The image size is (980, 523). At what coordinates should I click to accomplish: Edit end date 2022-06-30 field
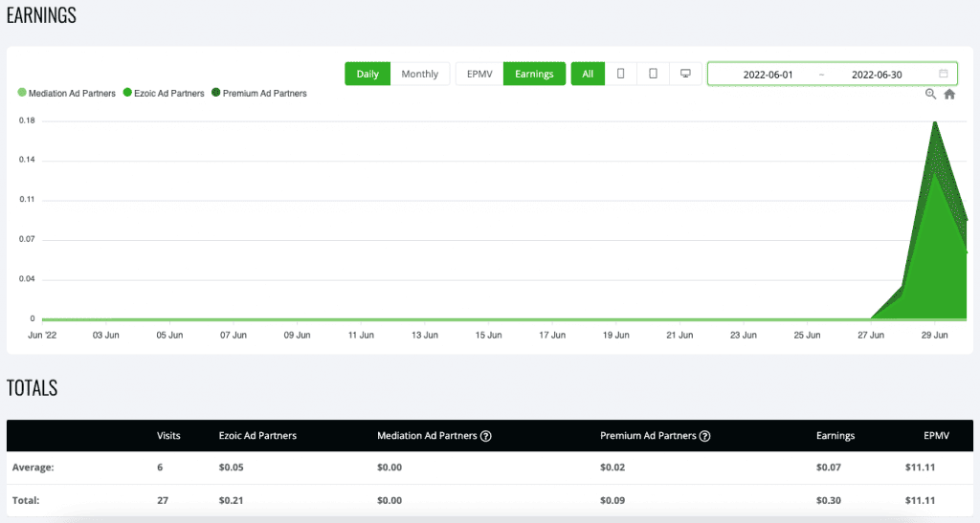[x=877, y=75]
